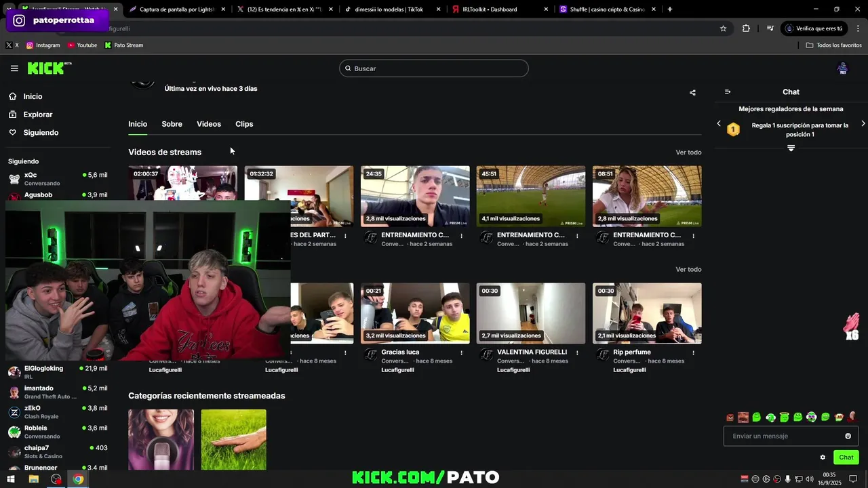Share this channel via share icon
Image resolution: width=868 pixels, height=488 pixels.
click(x=692, y=93)
